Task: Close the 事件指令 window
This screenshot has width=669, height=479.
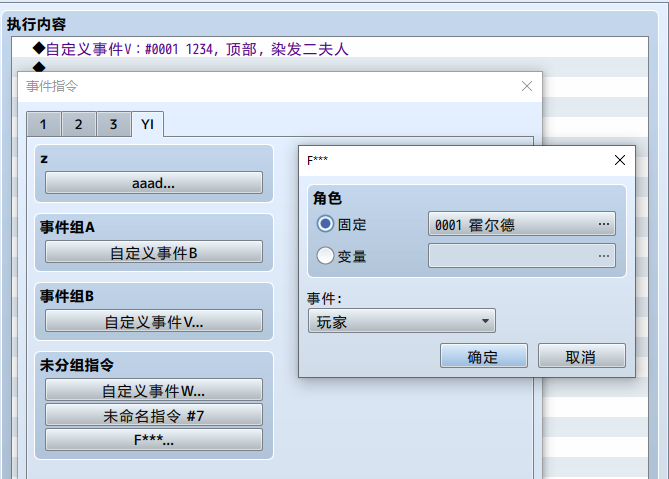Action: coord(527,87)
